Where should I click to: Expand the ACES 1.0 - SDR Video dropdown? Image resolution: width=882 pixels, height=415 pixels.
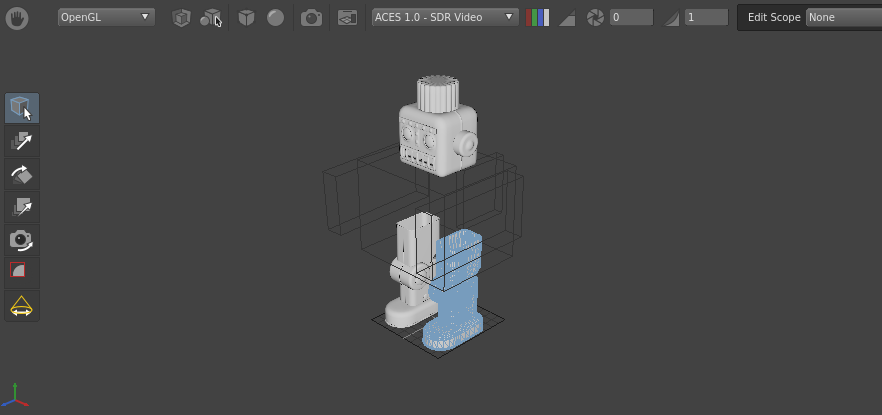(446, 17)
